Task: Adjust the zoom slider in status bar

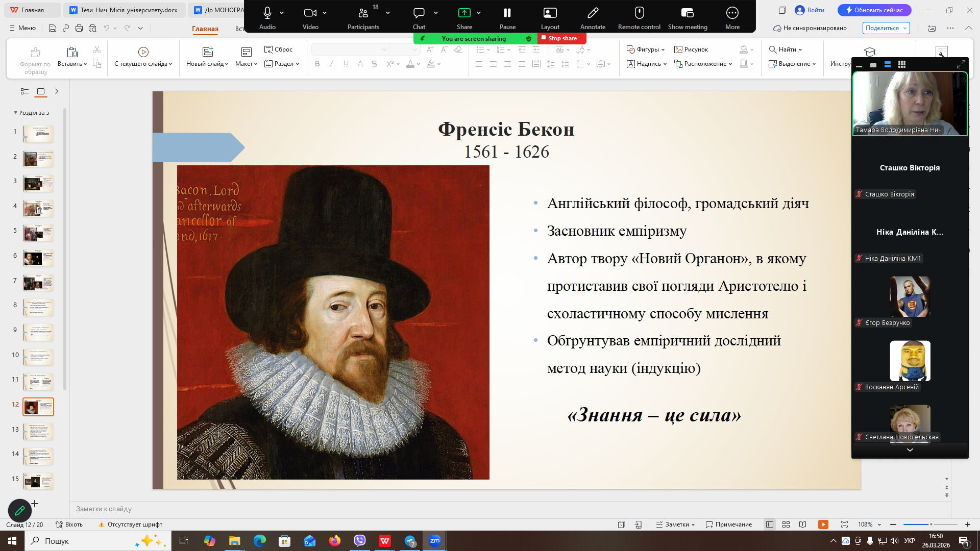Action: 930,524
